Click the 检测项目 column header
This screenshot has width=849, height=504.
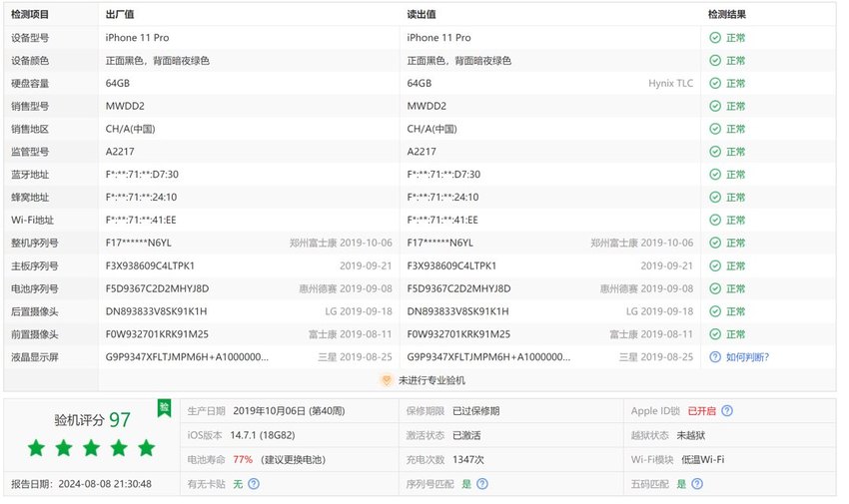click(30, 15)
